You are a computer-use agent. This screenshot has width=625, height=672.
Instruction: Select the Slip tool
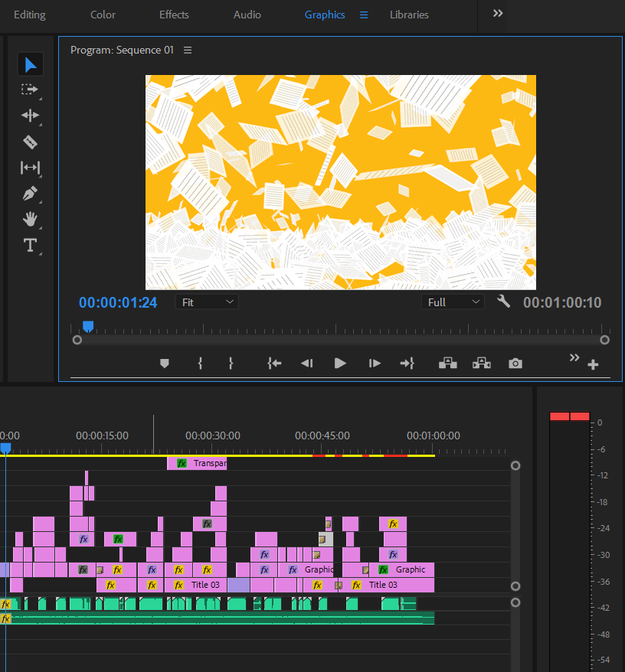[30, 168]
